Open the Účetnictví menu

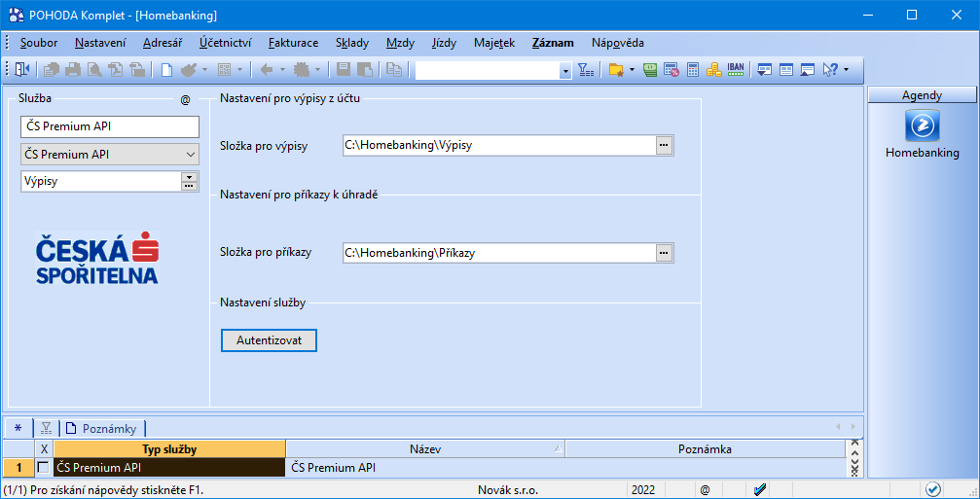coord(226,43)
